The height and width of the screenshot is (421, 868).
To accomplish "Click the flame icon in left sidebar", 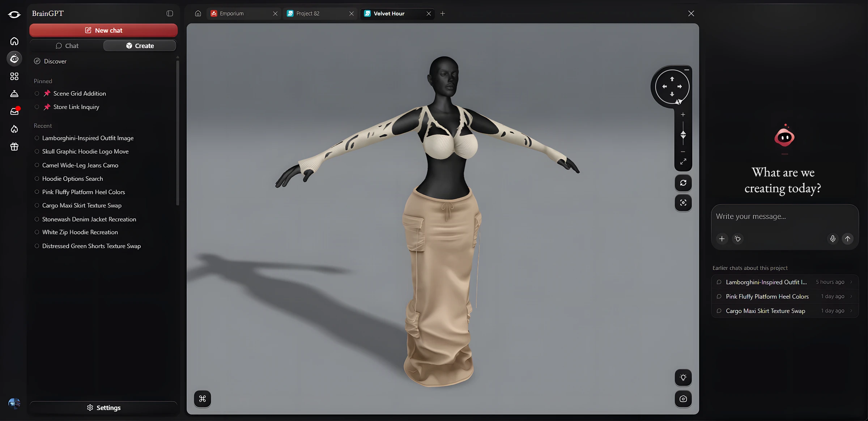I will (14, 129).
